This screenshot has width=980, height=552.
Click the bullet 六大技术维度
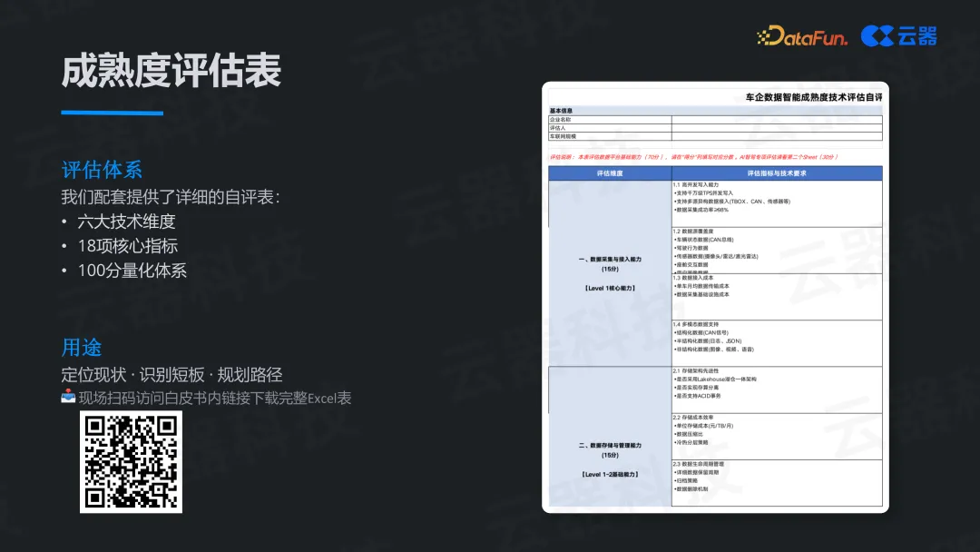[x=126, y=222]
